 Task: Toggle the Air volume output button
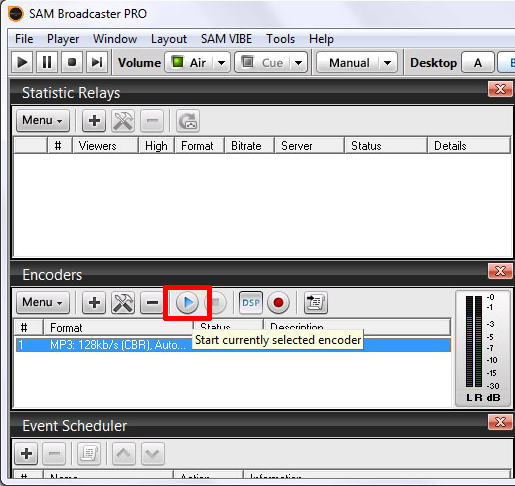[189, 62]
